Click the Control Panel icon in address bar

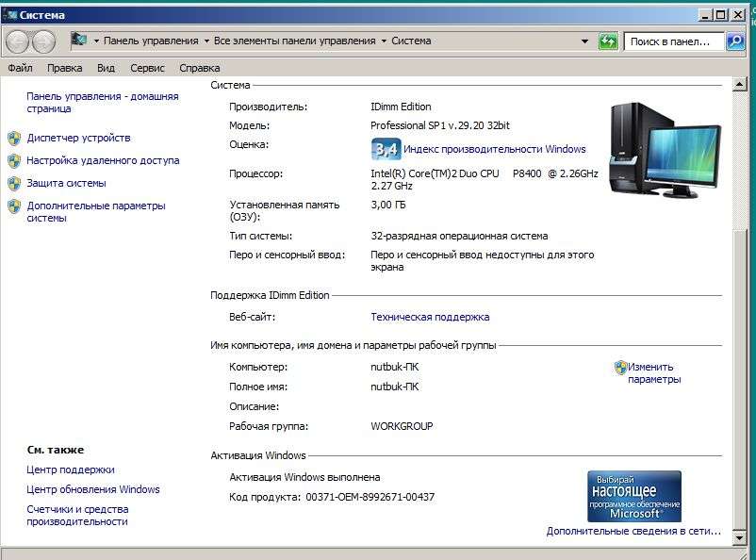(79, 41)
